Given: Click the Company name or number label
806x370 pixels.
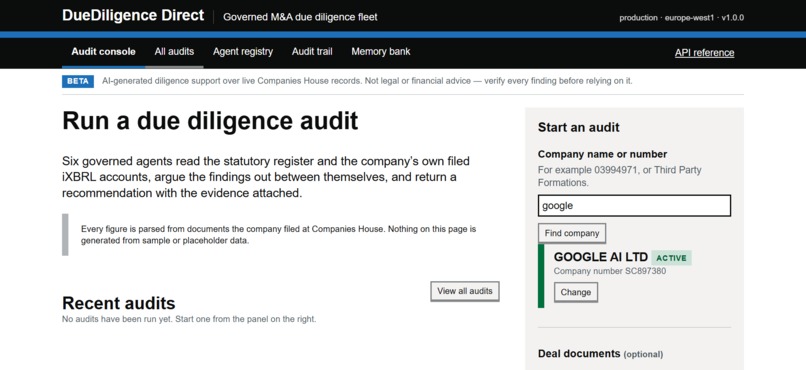Looking at the screenshot, I should tap(602, 154).
